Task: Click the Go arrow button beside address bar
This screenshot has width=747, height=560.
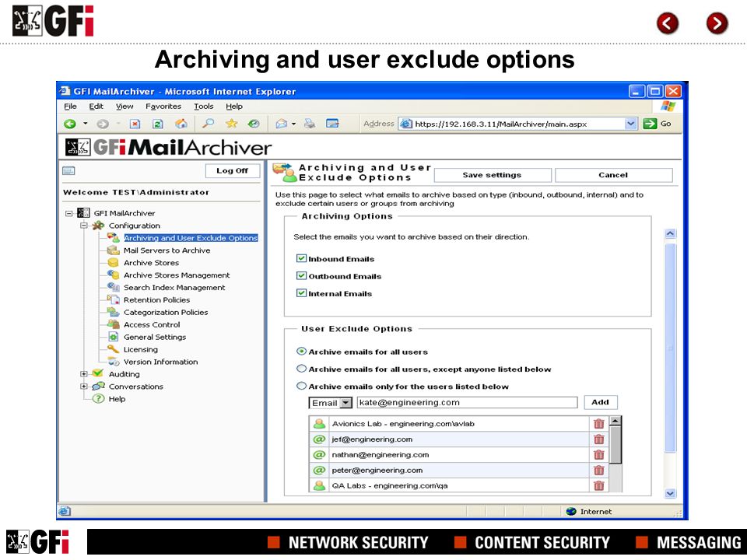Action: click(x=650, y=124)
